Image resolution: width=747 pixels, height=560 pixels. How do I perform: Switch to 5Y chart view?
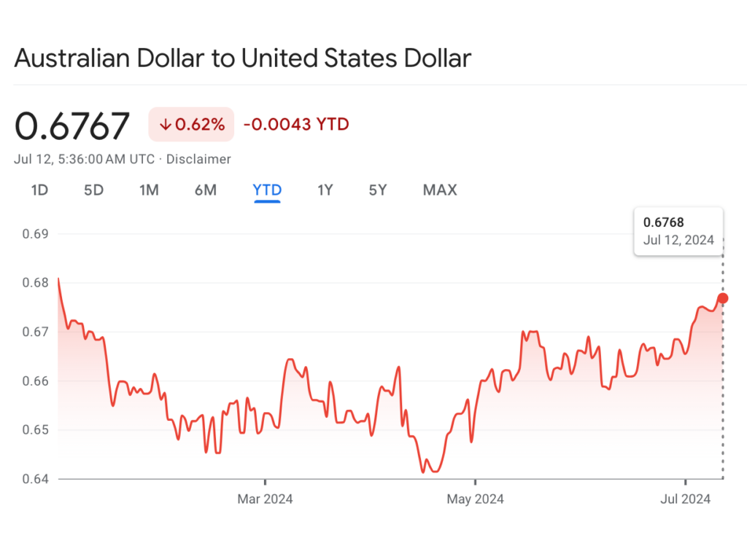tap(378, 190)
